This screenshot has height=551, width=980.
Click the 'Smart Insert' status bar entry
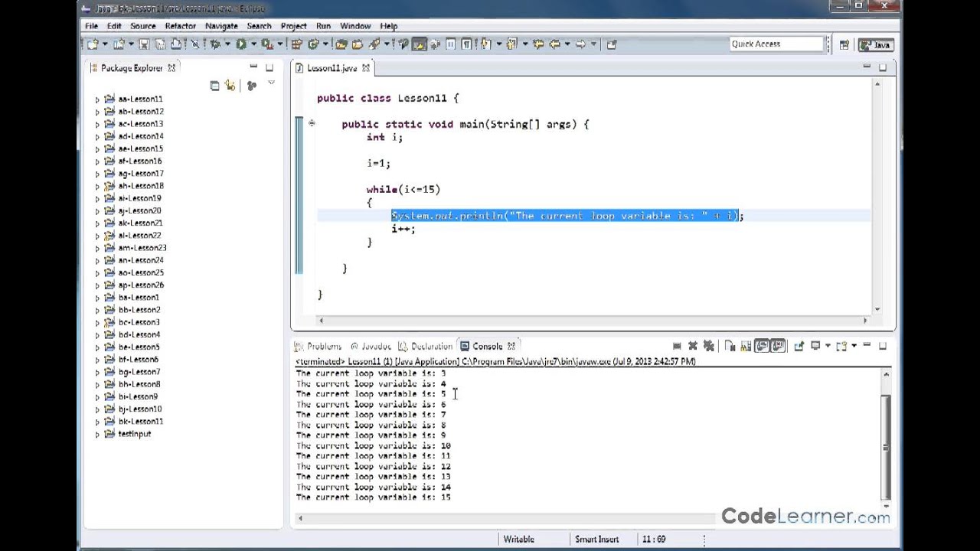(x=596, y=539)
